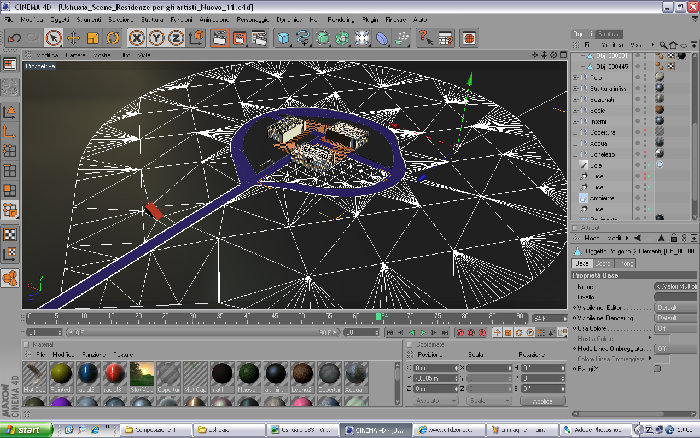
Task: Activate the orange Scale tool
Action: tap(93, 38)
